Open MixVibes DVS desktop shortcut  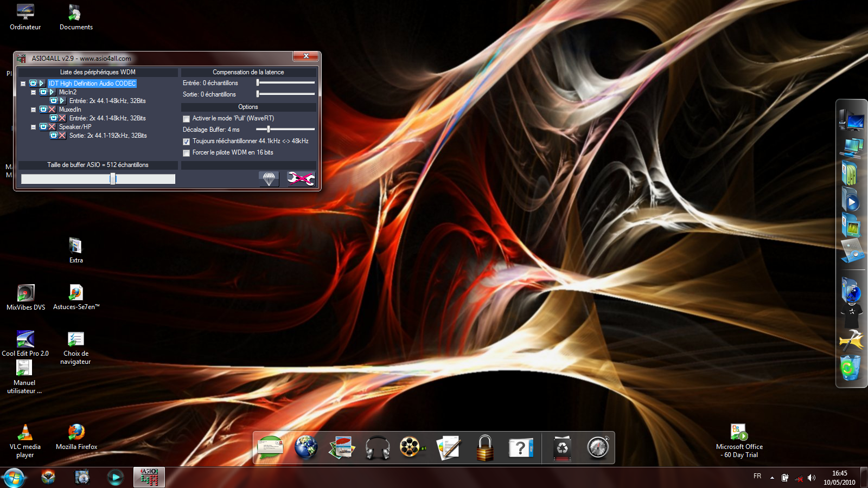[25, 293]
